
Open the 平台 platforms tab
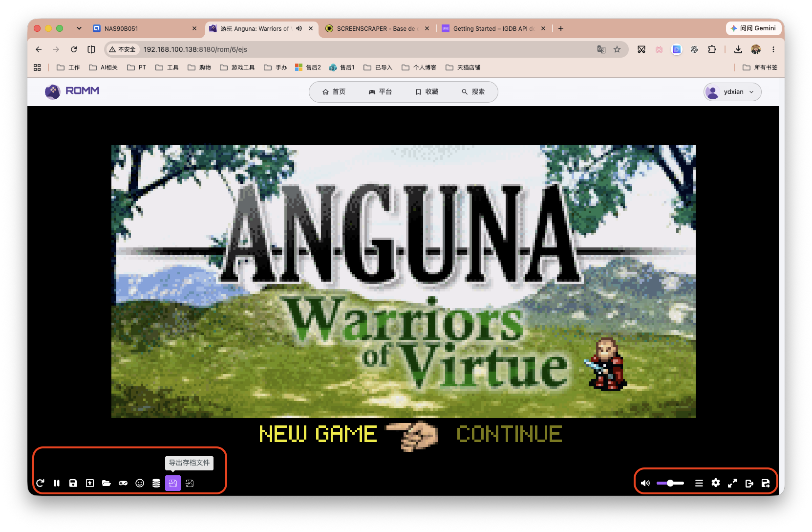point(380,92)
